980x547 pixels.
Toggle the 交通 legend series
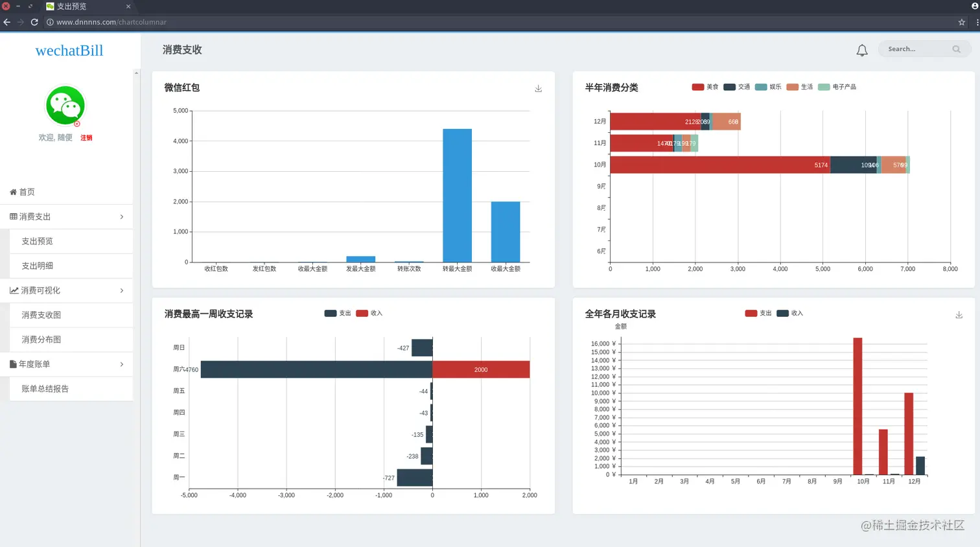point(736,87)
